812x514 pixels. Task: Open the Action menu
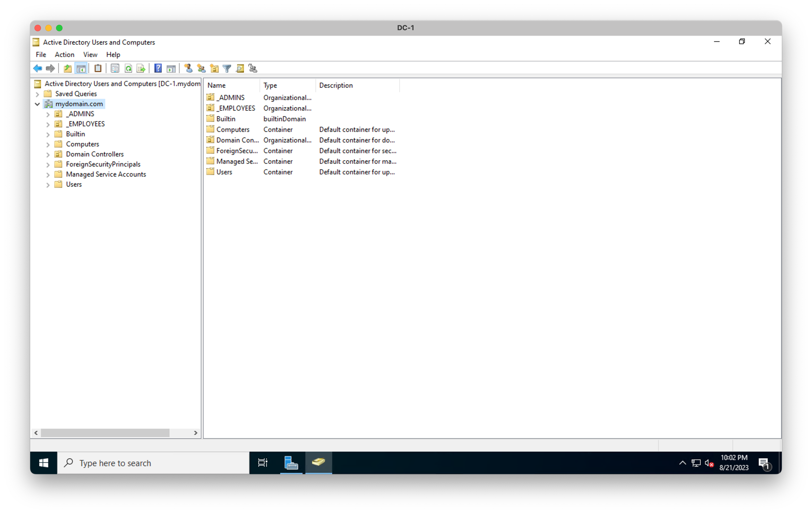pos(64,54)
